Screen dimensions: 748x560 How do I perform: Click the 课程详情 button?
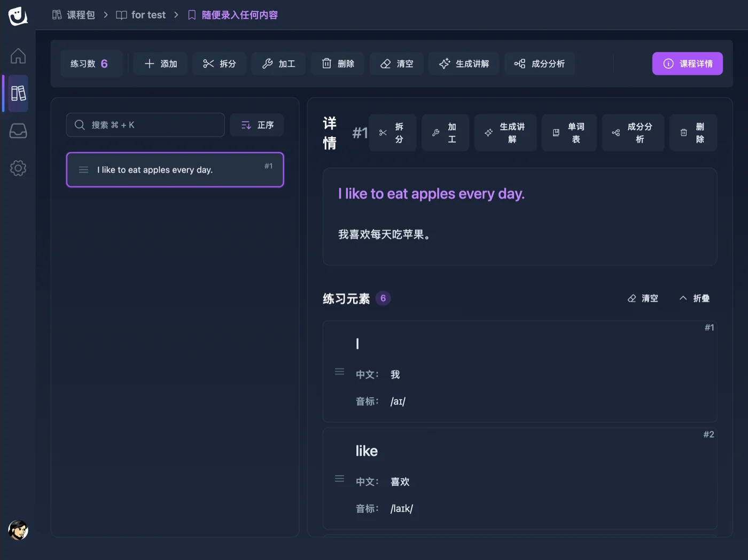(688, 64)
